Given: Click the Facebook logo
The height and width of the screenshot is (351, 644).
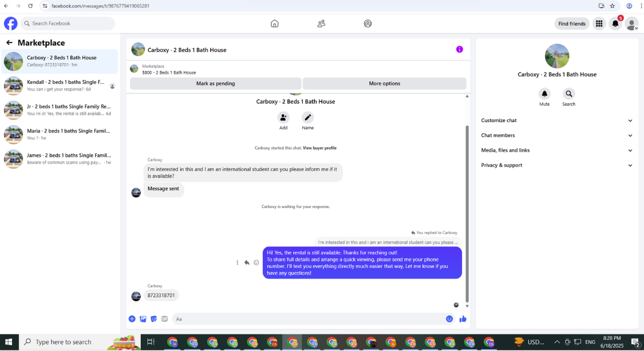Looking at the screenshot, I should tap(11, 23).
